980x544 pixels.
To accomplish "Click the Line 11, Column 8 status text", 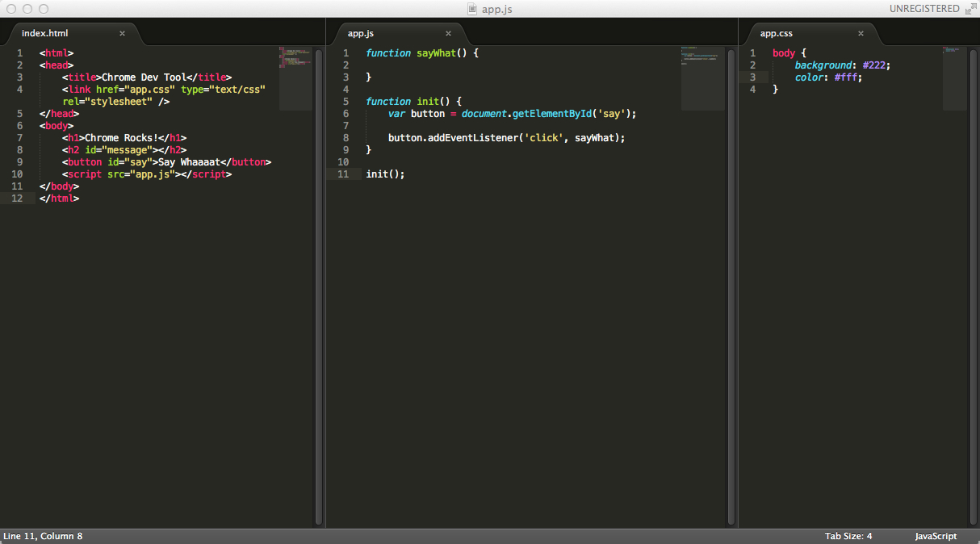I will point(43,536).
